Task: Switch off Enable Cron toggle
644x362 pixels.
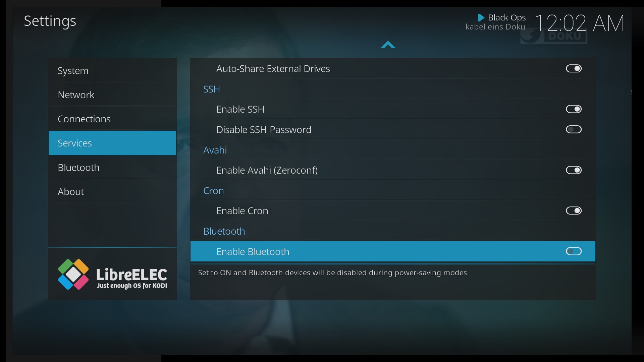Action: (574, 211)
